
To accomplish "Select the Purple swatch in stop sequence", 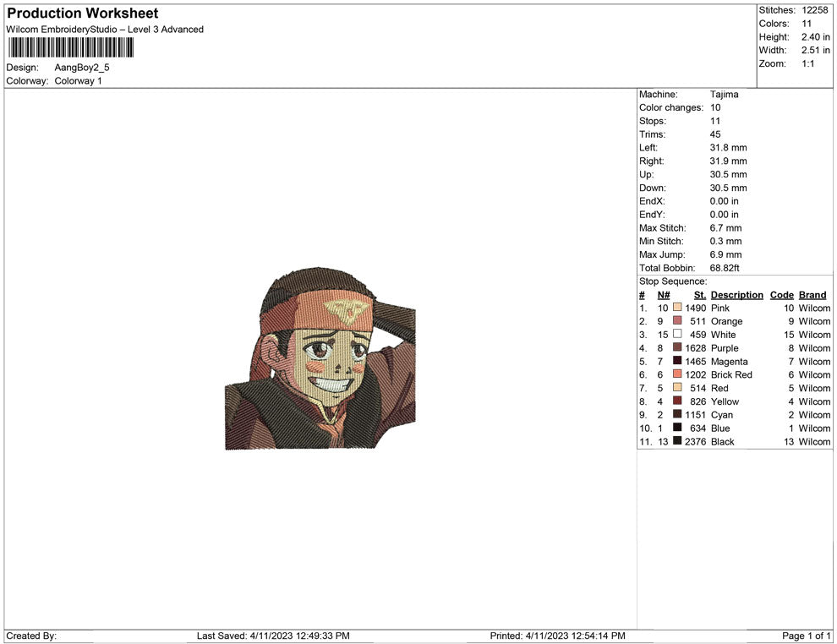I will pos(677,347).
